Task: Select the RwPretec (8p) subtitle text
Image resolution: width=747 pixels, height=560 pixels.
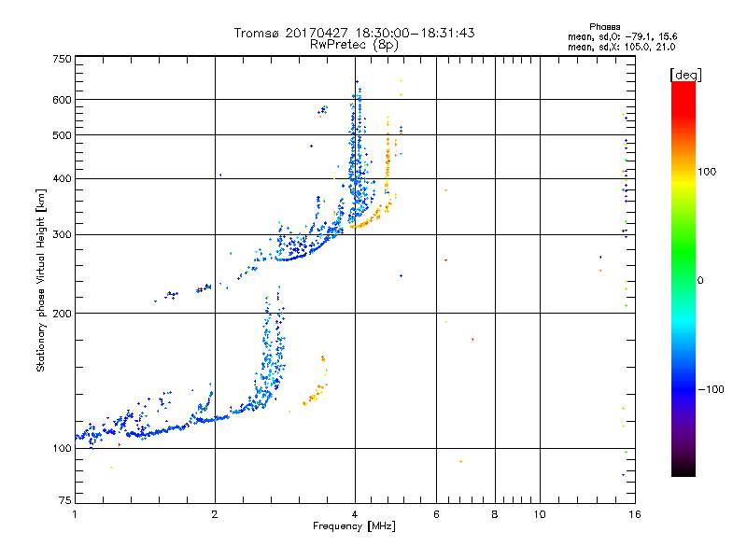Action: 354,44
